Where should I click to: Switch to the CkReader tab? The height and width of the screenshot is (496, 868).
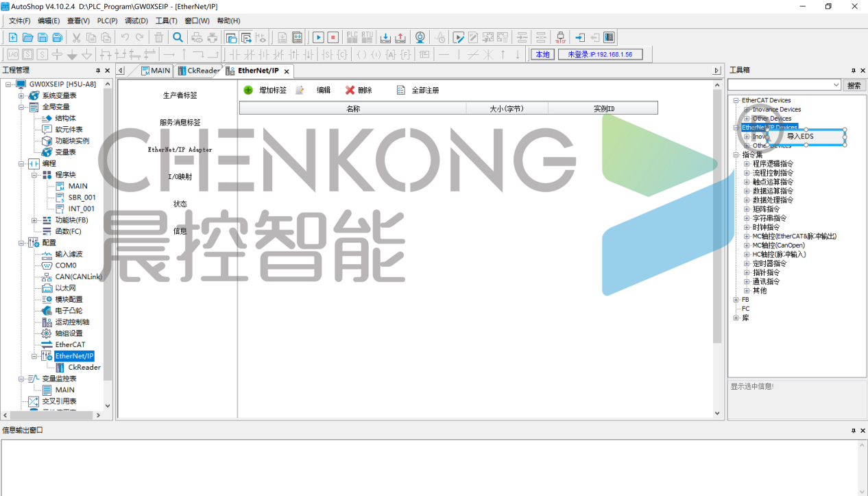click(199, 71)
